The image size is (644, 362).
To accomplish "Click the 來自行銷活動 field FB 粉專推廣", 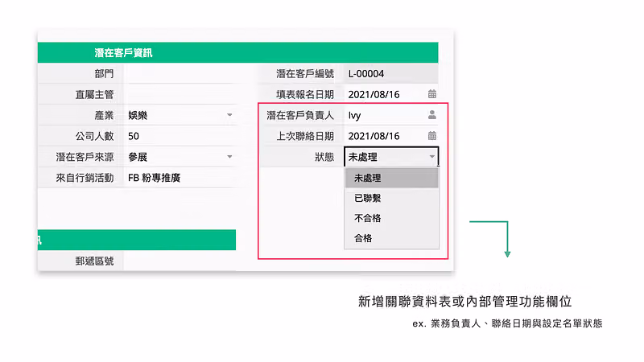I will click(180, 178).
